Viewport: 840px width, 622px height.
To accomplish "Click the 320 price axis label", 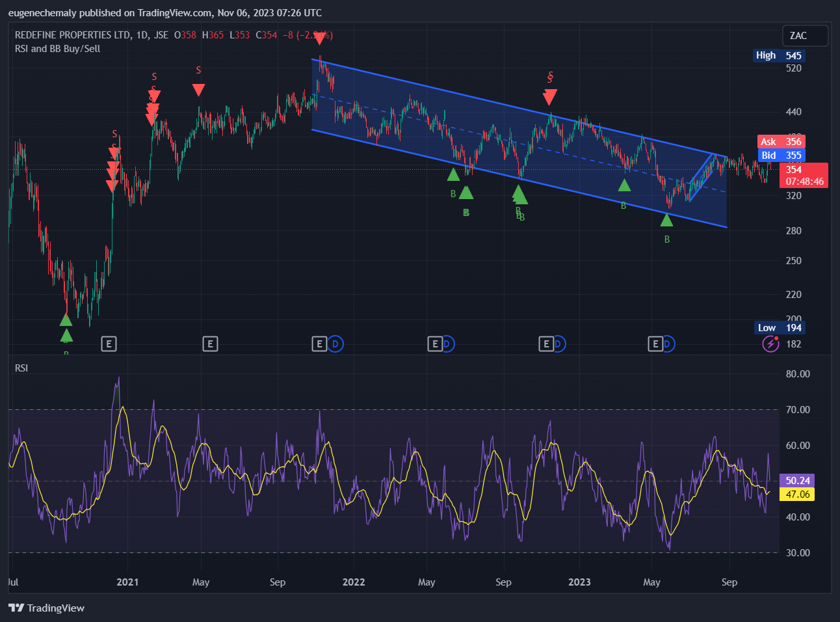I will 793,196.
